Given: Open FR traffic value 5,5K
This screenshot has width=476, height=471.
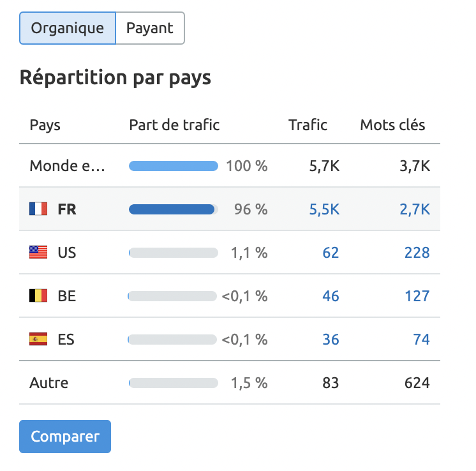Looking at the screenshot, I should click(324, 209).
